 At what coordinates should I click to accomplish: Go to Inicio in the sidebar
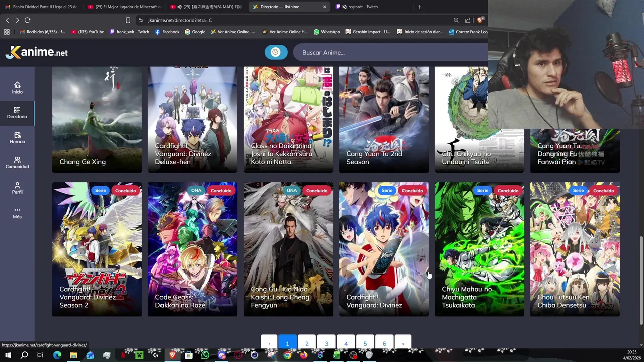[17, 88]
